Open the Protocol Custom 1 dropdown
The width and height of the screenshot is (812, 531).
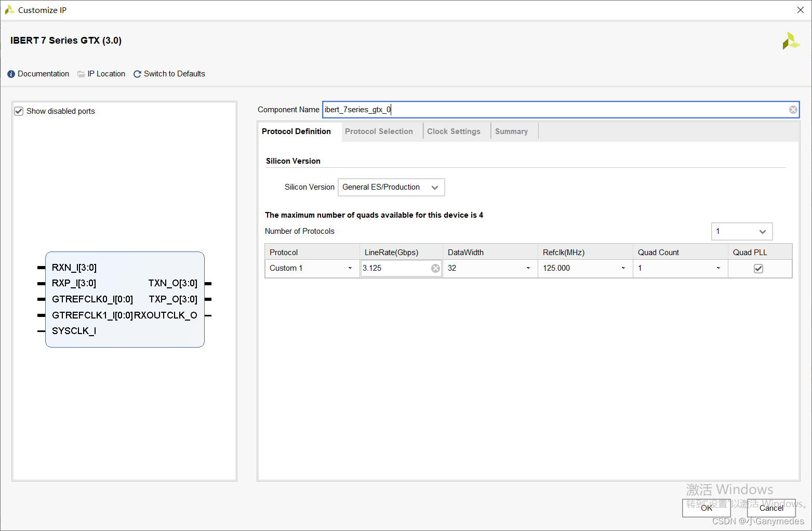click(312, 268)
